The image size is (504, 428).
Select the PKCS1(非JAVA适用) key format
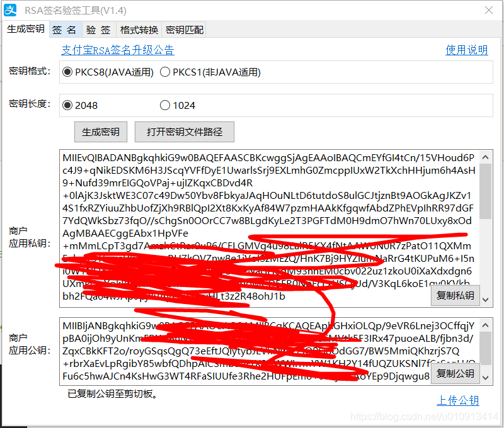[165, 70]
